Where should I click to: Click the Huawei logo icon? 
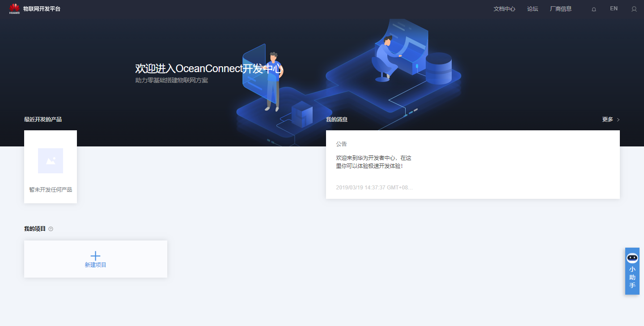(14, 9)
